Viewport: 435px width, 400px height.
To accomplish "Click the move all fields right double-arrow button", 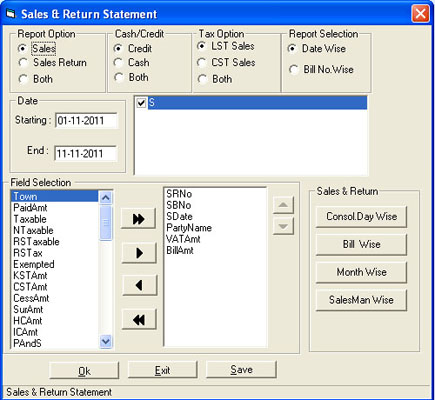I will [139, 219].
